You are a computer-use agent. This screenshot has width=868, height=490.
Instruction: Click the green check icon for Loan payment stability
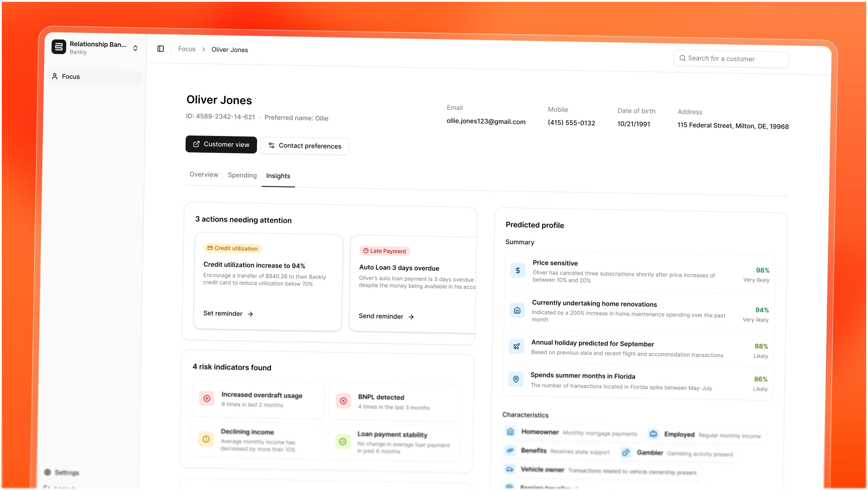tap(343, 442)
